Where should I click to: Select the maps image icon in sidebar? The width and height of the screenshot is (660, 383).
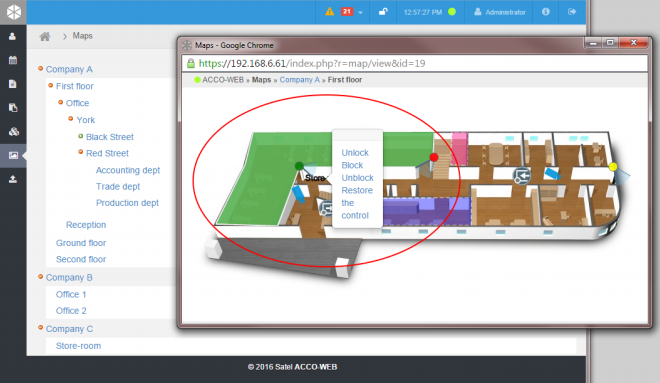coord(13,155)
